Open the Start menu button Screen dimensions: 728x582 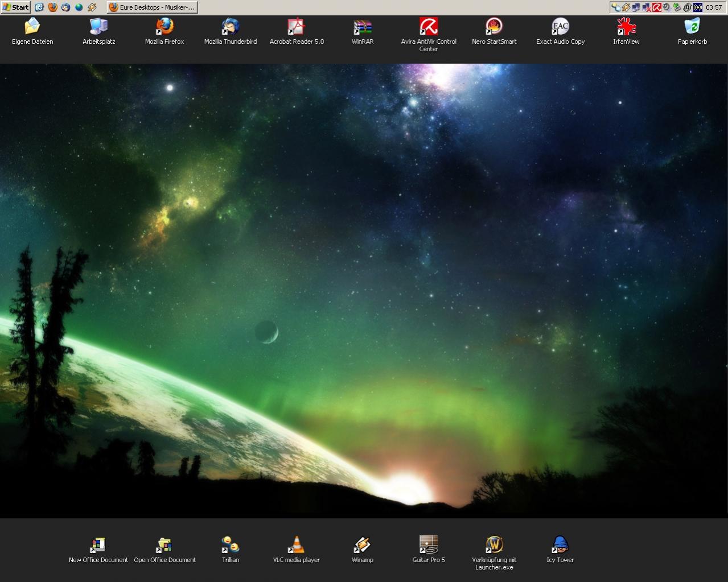click(x=15, y=7)
